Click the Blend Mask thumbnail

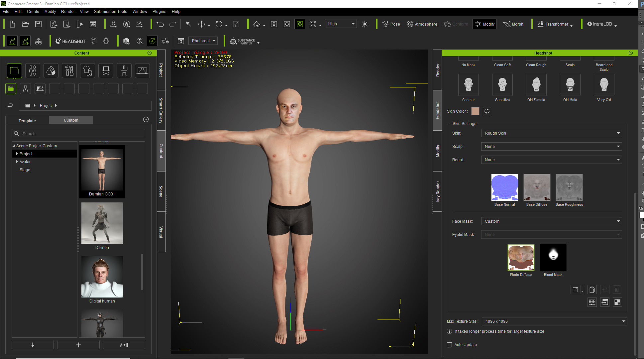pyautogui.click(x=553, y=258)
